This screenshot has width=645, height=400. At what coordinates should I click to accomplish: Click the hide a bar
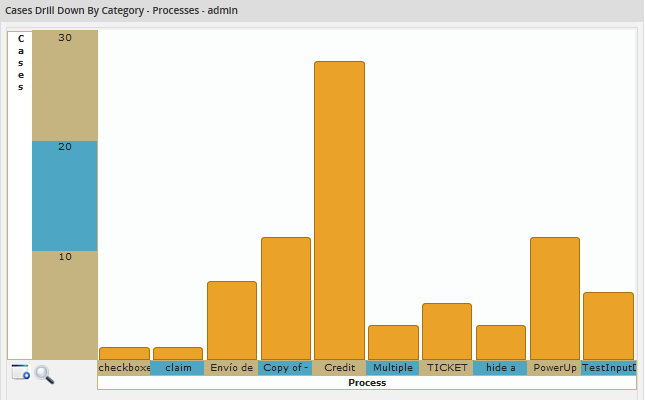point(500,342)
